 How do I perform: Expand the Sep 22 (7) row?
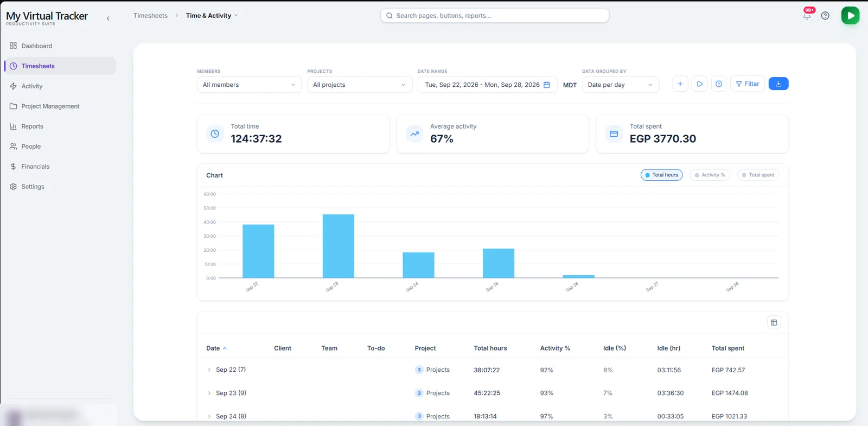coord(209,370)
